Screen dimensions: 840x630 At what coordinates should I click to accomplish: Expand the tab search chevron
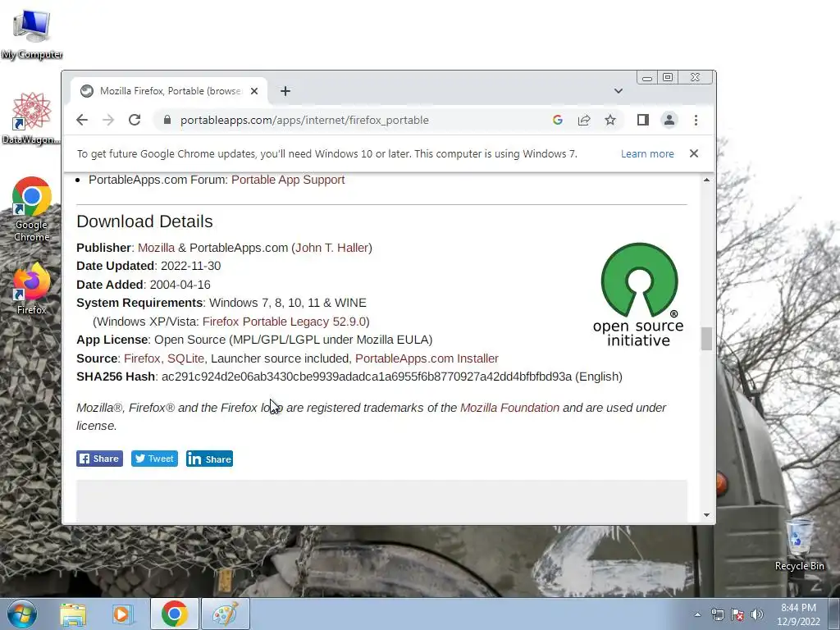click(x=619, y=91)
